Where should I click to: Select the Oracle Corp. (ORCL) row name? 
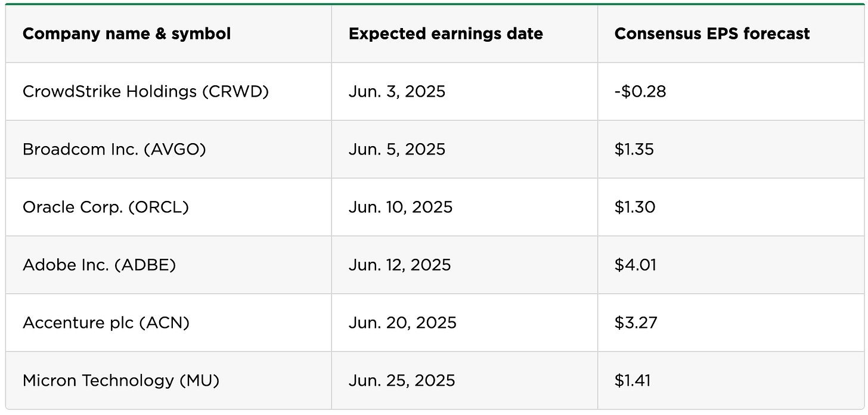(x=106, y=207)
